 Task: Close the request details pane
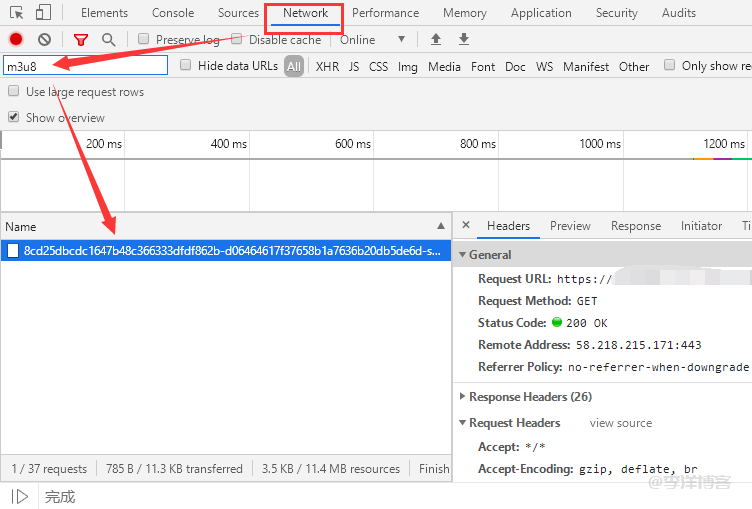[x=466, y=226]
